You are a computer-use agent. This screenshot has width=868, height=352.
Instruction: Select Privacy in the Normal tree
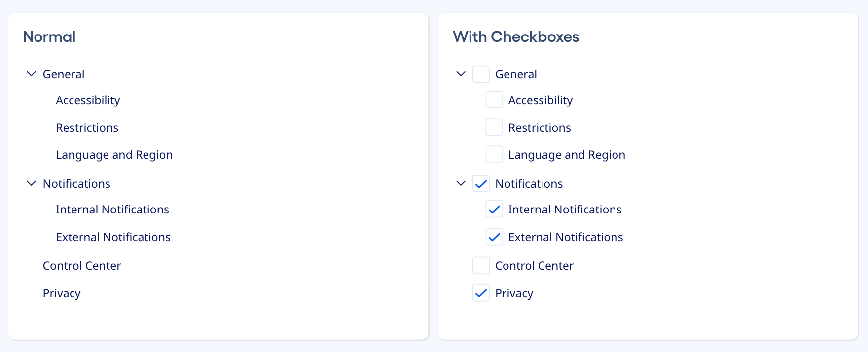coord(62,293)
